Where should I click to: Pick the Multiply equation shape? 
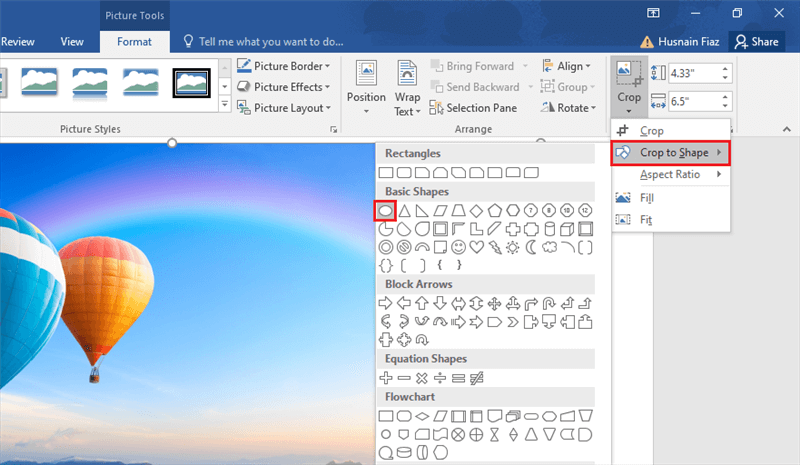[421, 378]
